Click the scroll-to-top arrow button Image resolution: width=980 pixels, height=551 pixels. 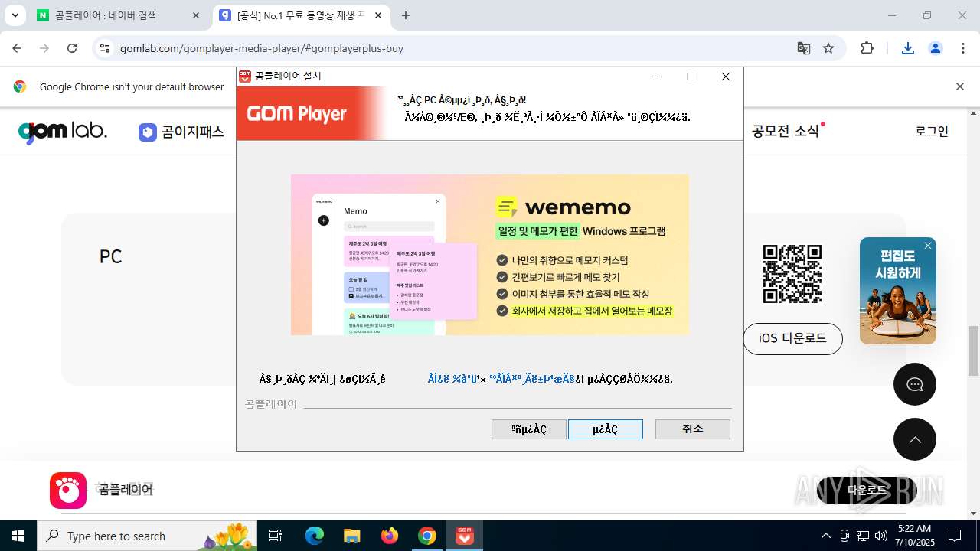pos(915,439)
